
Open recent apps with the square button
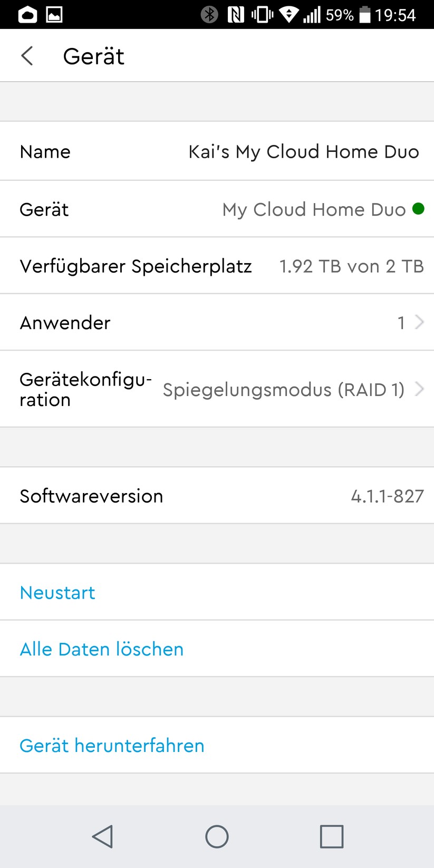[x=331, y=836]
